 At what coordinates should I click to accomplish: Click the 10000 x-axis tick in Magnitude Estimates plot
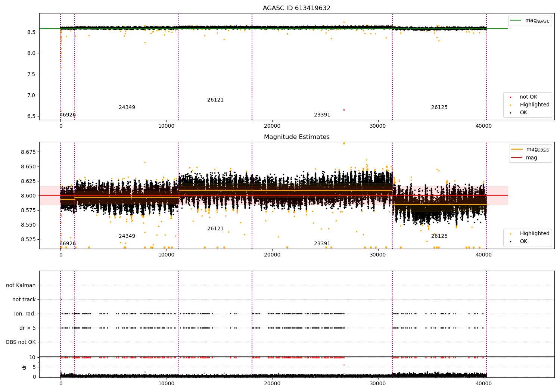tap(167, 255)
